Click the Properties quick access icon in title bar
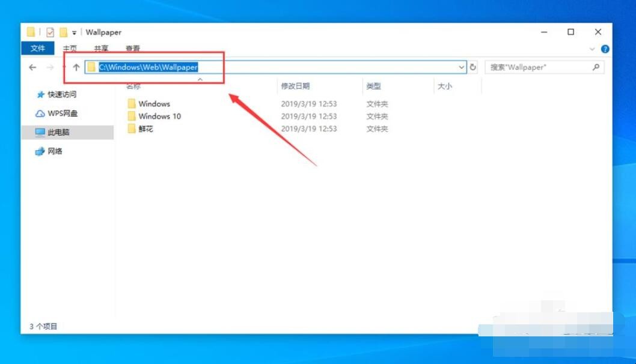636x364 pixels. click(50, 32)
